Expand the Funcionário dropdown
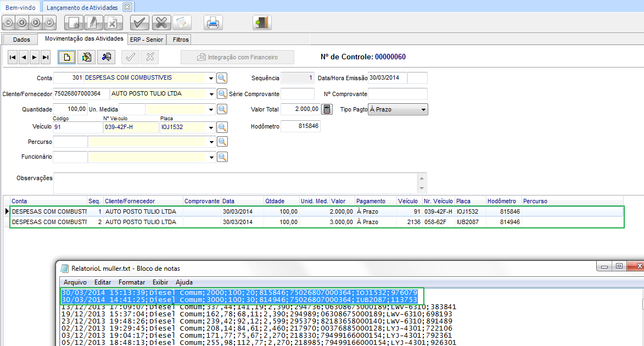The width and height of the screenshot is (644, 346). 211,158
